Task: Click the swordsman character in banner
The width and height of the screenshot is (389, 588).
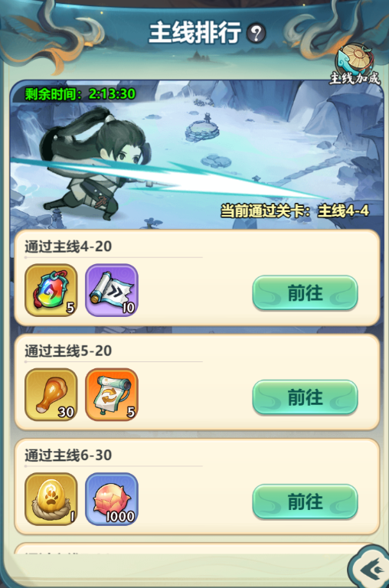Action: (93, 165)
